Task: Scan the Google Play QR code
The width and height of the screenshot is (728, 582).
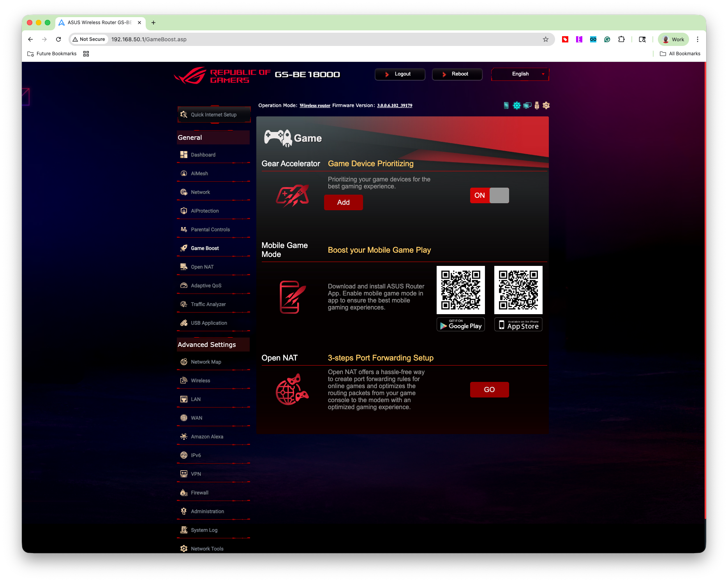Action: [x=460, y=290]
